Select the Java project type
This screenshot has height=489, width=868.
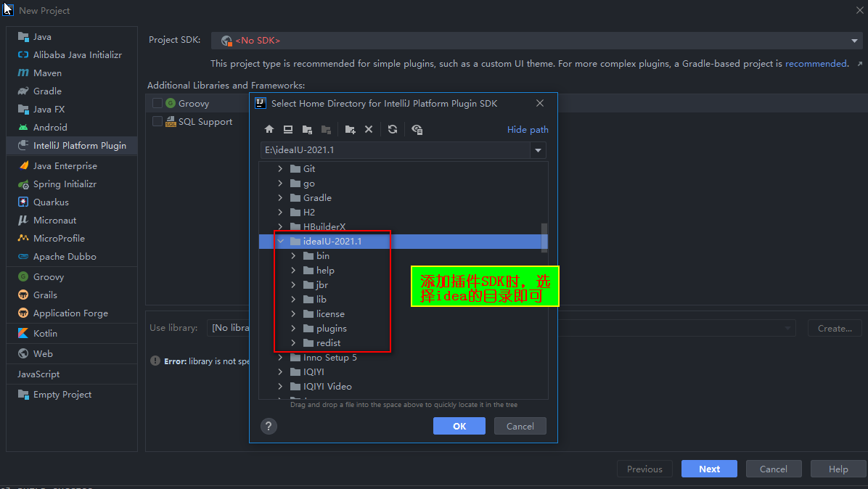[x=72, y=36]
